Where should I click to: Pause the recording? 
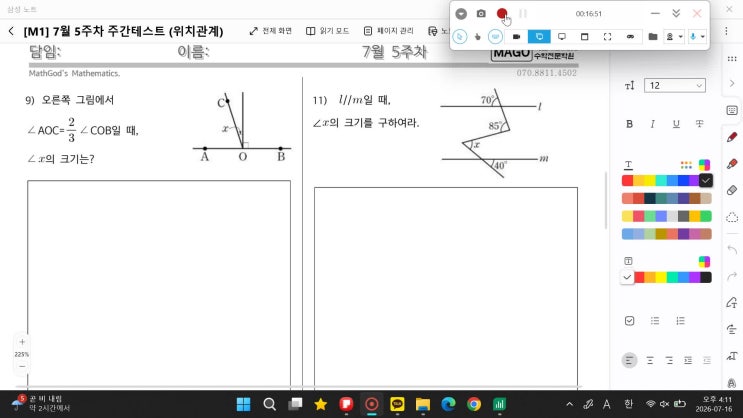(x=523, y=14)
